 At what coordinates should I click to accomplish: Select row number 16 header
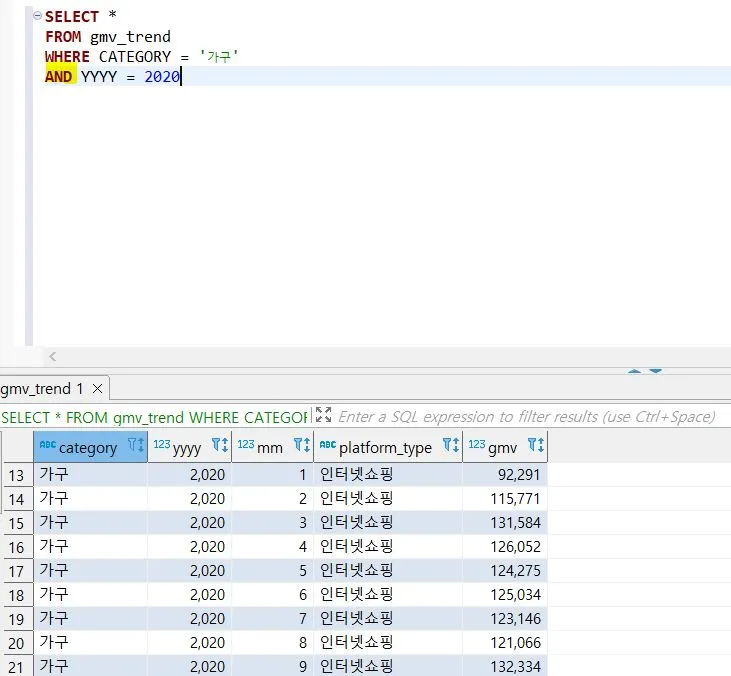(17, 547)
